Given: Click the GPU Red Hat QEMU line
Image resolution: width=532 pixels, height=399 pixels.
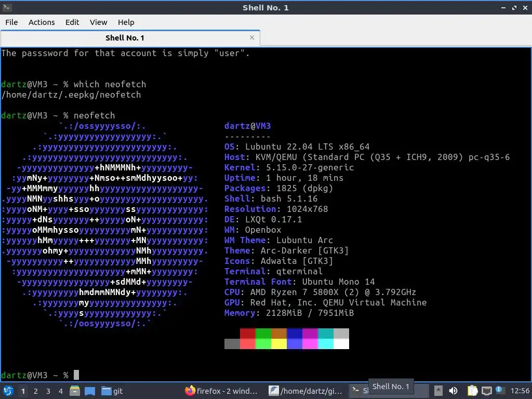Looking at the screenshot, I should [325, 303].
